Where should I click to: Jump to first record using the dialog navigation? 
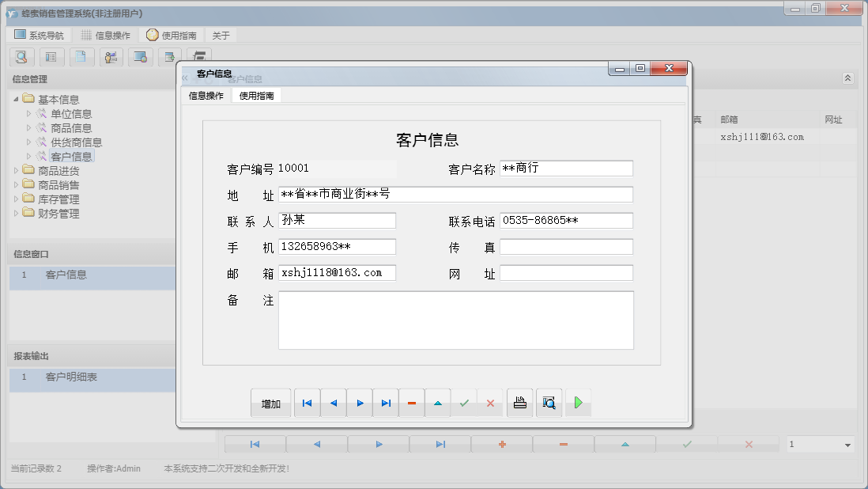pyautogui.click(x=307, y=403)
